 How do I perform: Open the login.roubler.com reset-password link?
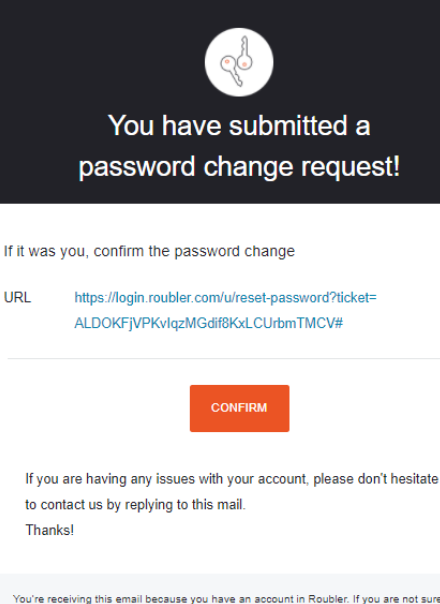225,298
